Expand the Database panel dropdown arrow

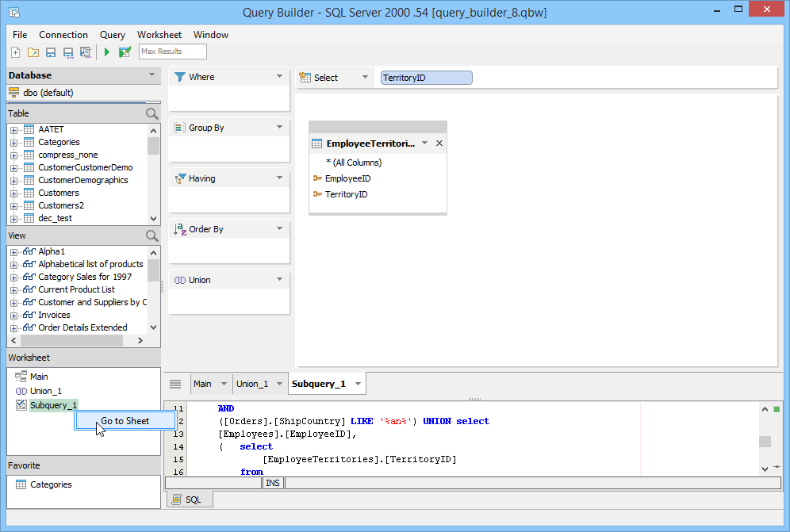coord(151,75)
